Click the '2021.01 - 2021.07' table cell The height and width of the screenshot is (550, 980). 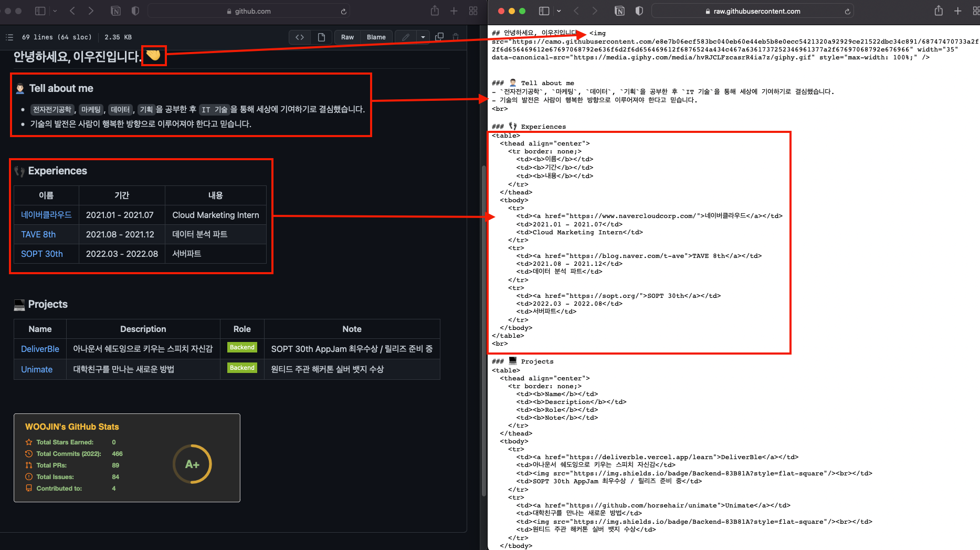(x=122, y=215)
